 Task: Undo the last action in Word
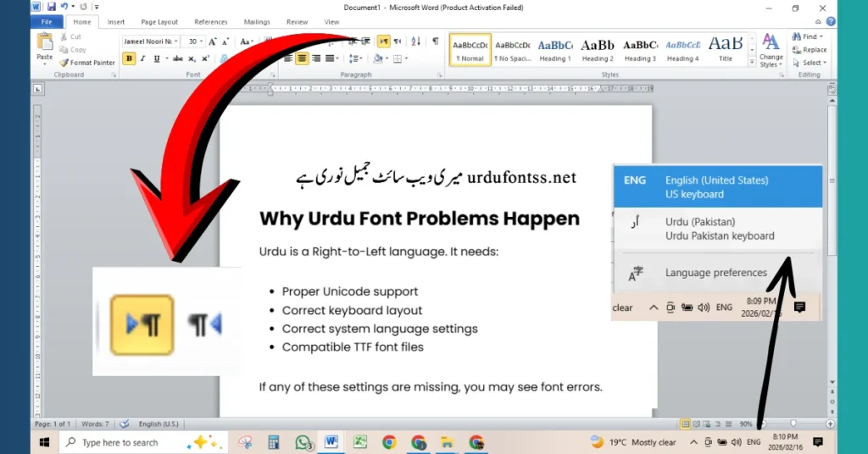click(64, 7)
